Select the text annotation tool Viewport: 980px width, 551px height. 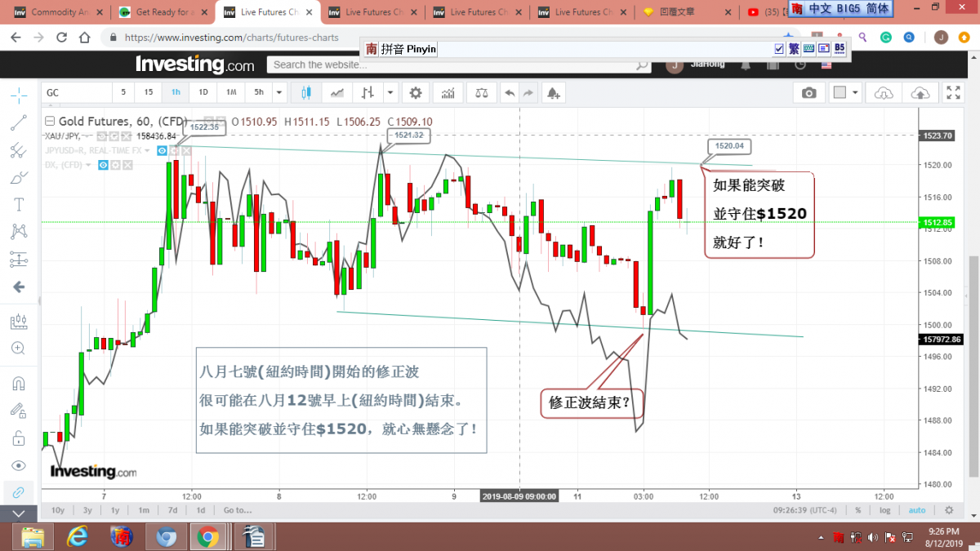(19, 204)
